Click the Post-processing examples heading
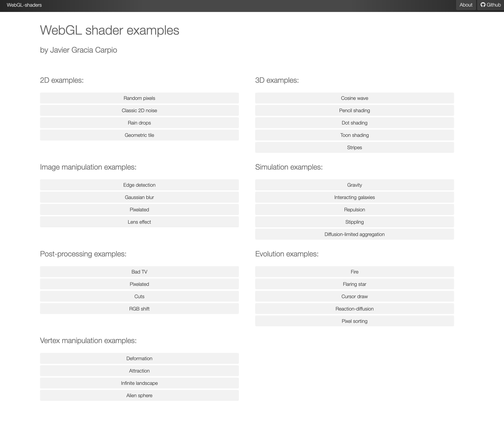The image size is (504, 422). point(83,254)
